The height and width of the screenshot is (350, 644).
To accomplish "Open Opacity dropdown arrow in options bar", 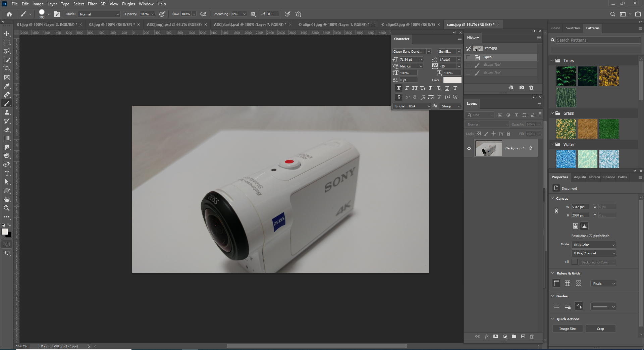I will click(x=153, y=14).
